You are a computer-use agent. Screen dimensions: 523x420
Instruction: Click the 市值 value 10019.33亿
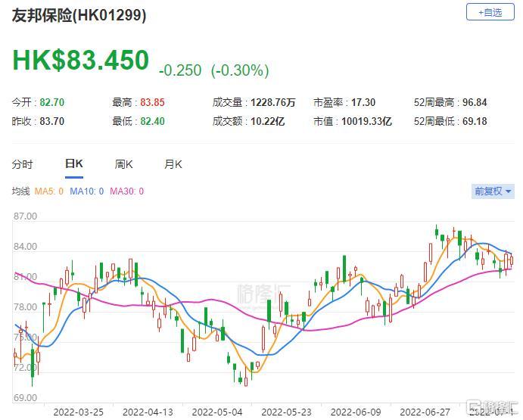click(x=366, y=121)
